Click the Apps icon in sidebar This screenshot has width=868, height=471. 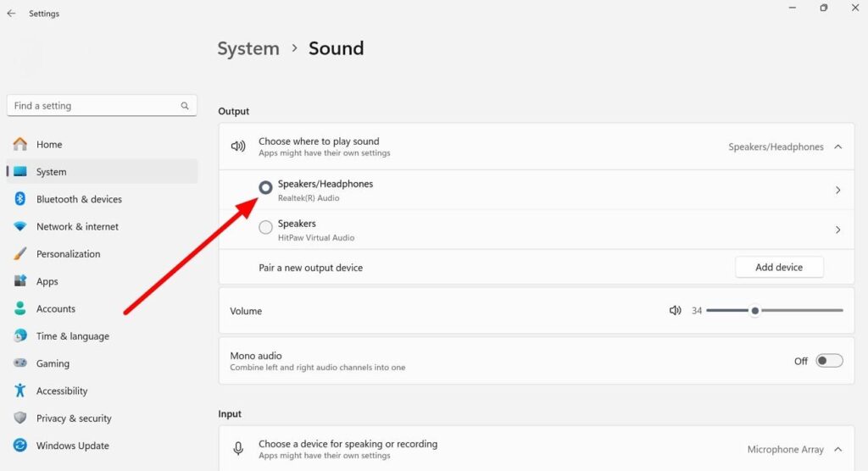[x=20, y=280]
